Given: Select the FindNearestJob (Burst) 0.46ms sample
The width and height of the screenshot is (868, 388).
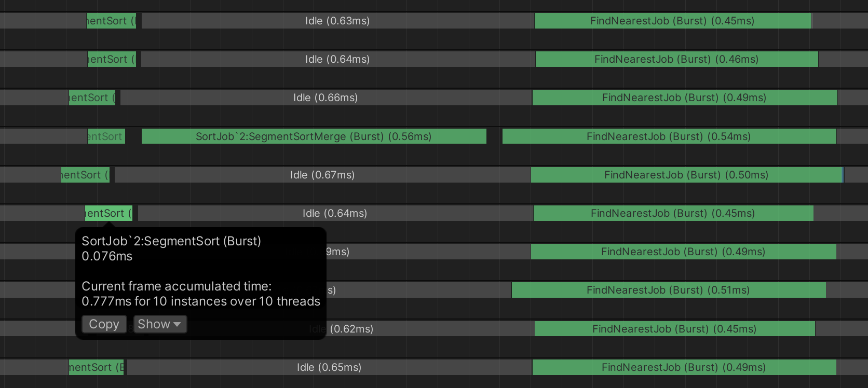Looking at the screenshot, I should 676,59.
